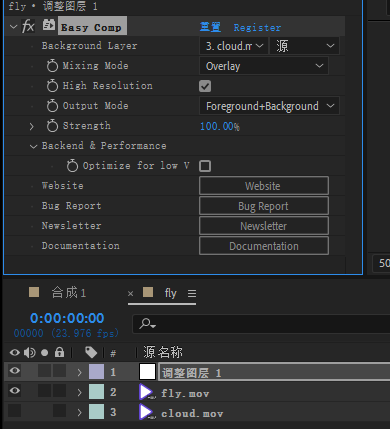The image size is (390, 429).
Task: Toggle stopwatch for Optimize for low V
Action: coord(72,166)
